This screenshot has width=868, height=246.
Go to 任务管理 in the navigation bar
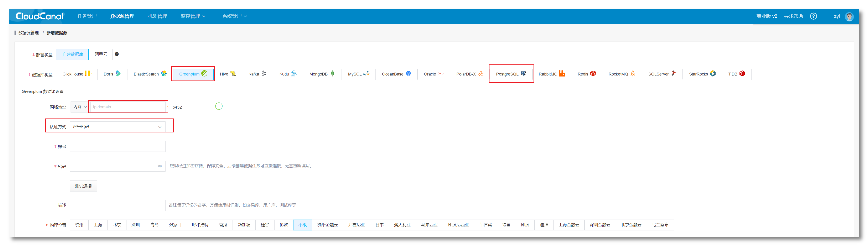pyautogui.click(x=87, y=16)
